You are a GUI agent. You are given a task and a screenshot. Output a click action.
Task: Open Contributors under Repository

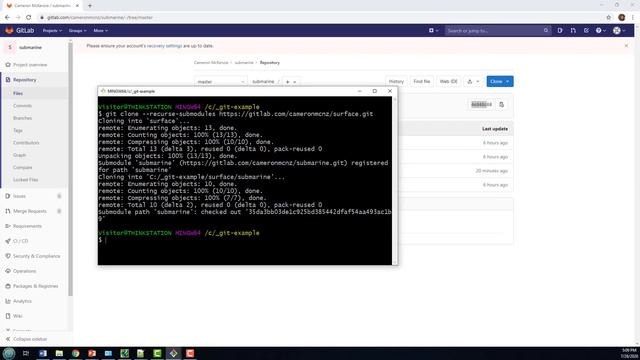[26, 142]
